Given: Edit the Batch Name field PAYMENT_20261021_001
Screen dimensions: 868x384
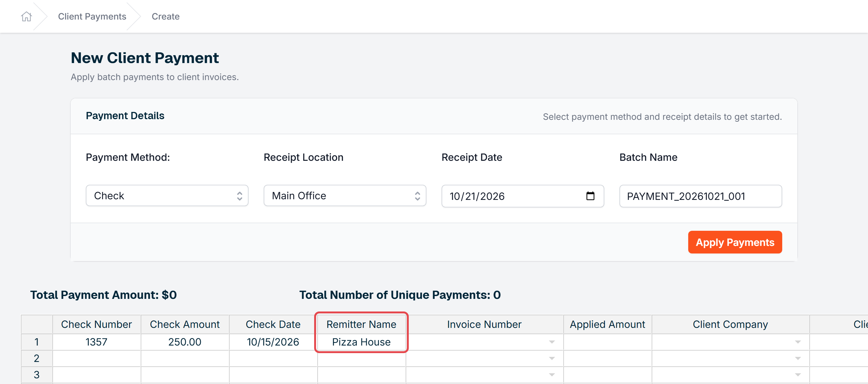Looking at the screenshot, I should pyautogui.click(x=701, y=196).
